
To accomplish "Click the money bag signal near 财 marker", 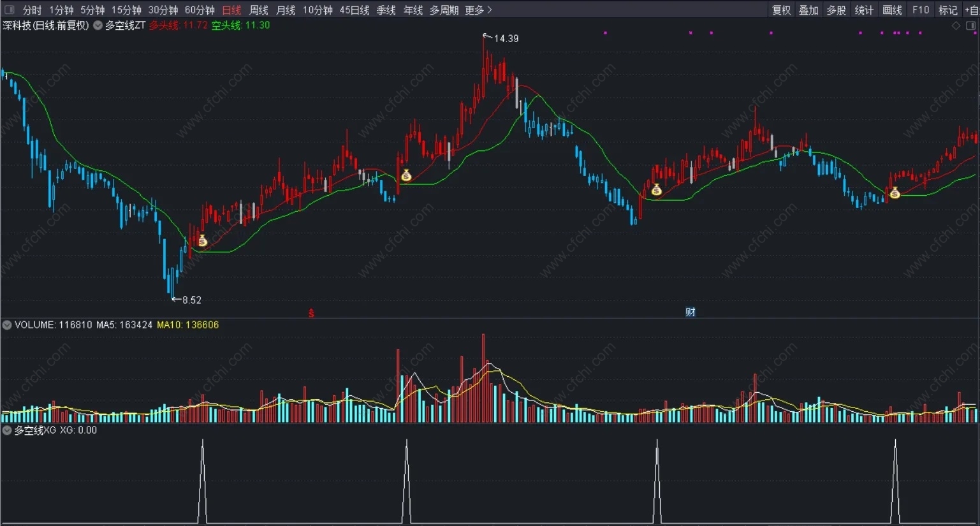I will pyautogui.click(x=656, y=189).
